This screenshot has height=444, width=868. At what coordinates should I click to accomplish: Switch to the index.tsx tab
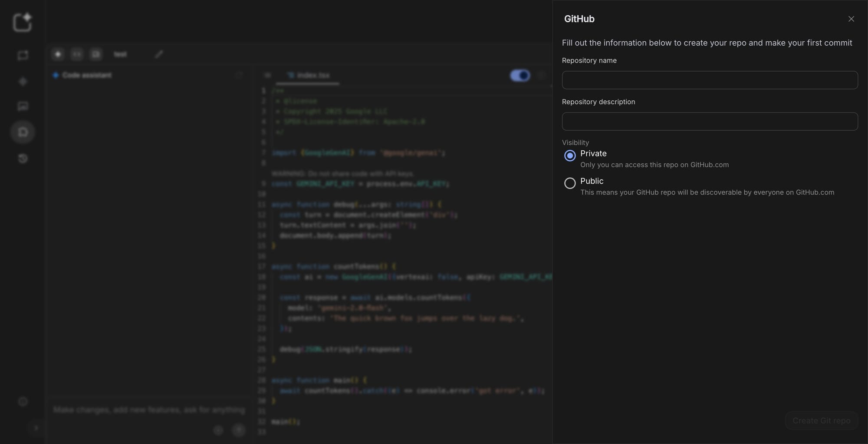307,75
